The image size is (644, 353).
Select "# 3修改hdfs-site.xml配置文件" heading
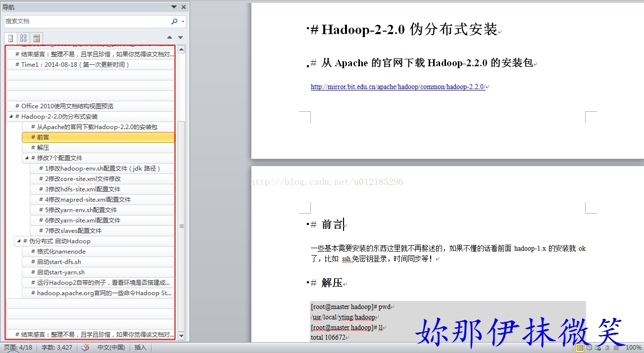coord(102,189)
